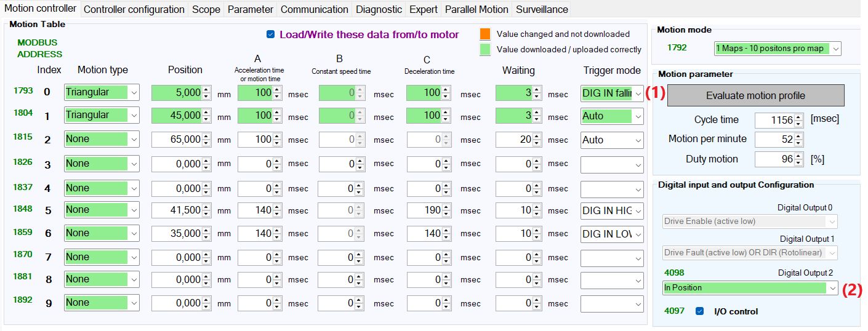868x331 pixels.
Task: Open the Surveillance tab
Action: coord(542,9)
